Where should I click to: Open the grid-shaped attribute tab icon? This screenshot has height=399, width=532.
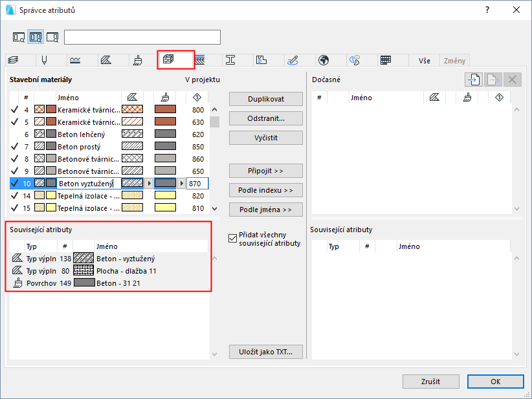(x=386, y=60)
